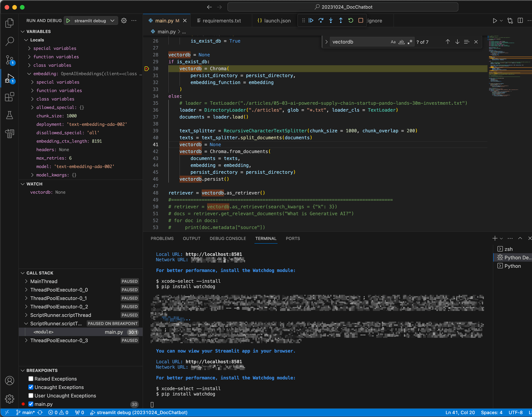Expand the model_kwargs variable

[x=33, y=175]
